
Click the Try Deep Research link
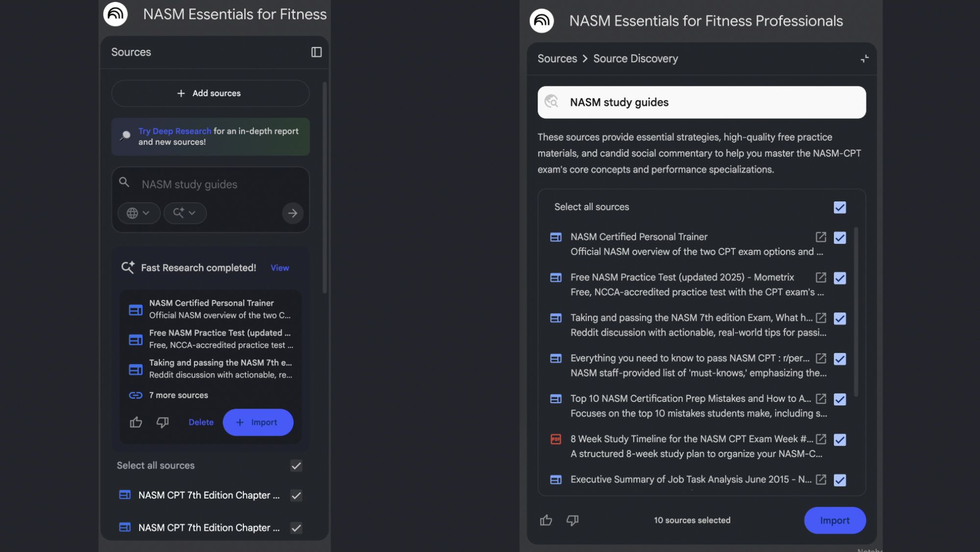174,131
